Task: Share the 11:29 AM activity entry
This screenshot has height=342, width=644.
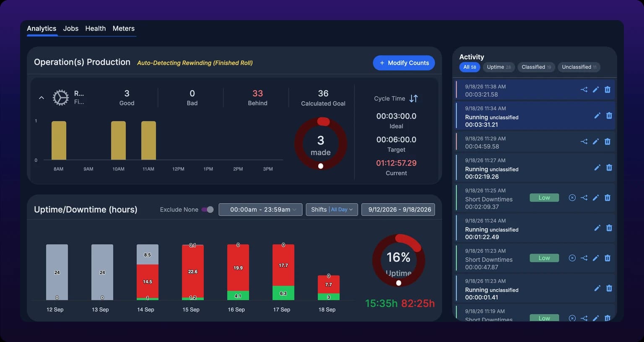Action: tap(584, 141)
